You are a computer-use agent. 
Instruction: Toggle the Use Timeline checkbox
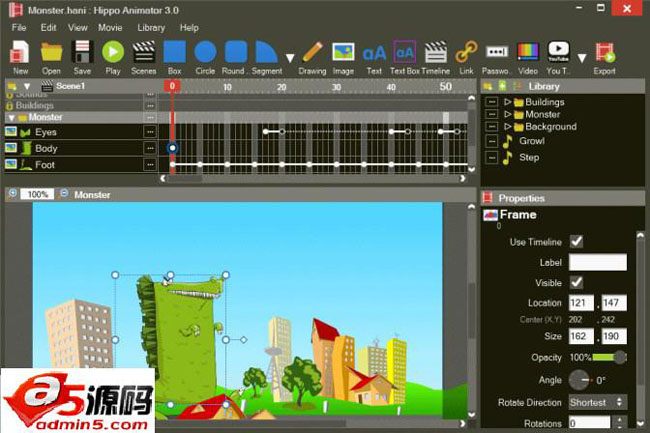point(576,242)
